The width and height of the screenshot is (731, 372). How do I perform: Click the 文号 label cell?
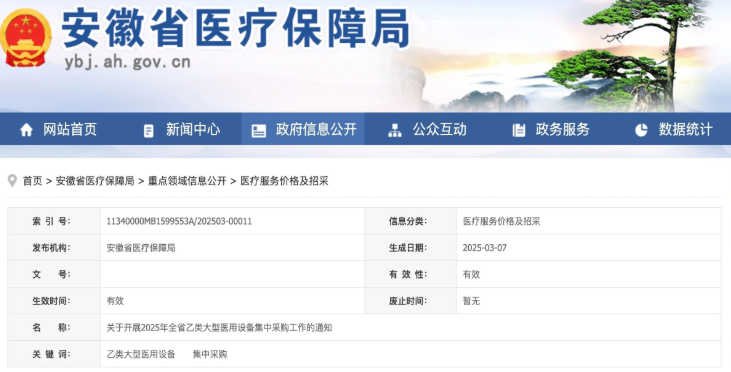(x=54, y=275)
